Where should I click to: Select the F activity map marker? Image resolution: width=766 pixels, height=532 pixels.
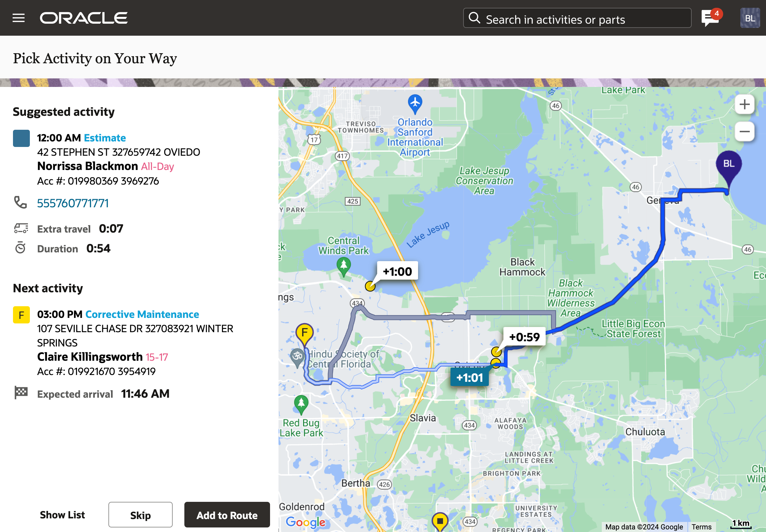pyautogui.click(x=304, y=333)
